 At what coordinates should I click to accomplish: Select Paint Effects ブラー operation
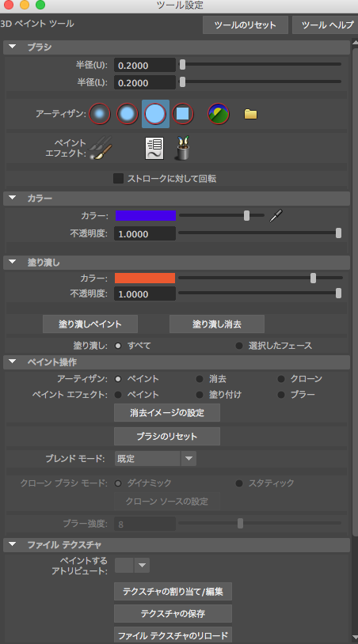point(281,395)
